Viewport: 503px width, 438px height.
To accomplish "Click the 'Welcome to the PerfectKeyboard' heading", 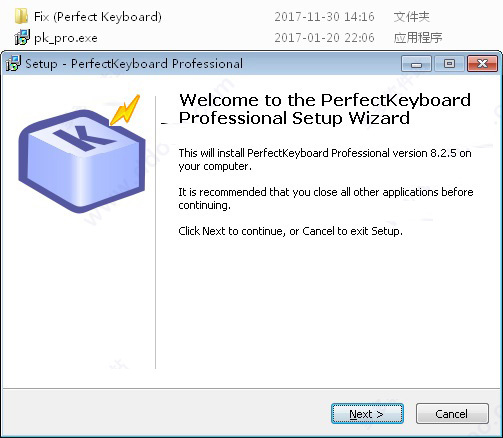I will [325, 109].
